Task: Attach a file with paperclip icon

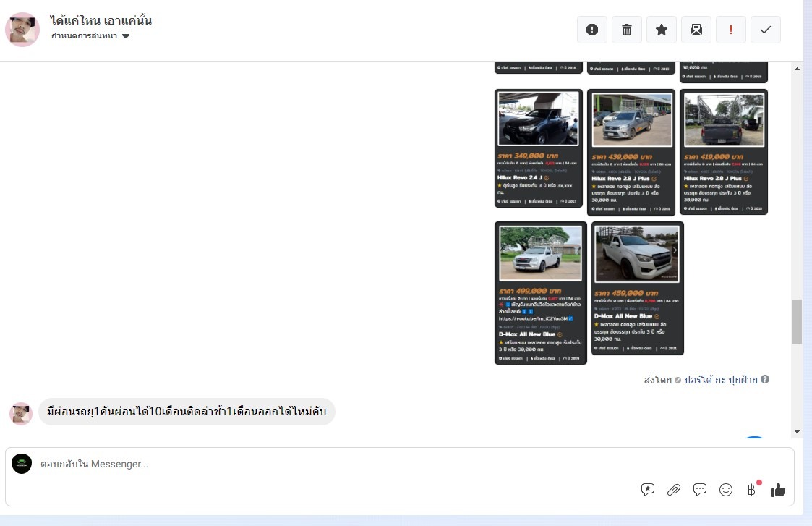Action: [674, 490]
